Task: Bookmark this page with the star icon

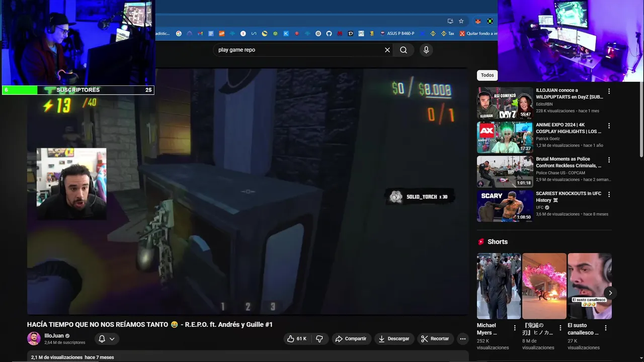Action: point(461,21)
